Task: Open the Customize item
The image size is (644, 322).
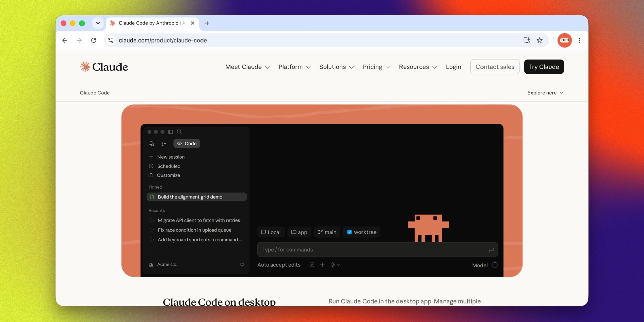Action: click(164, 175)
